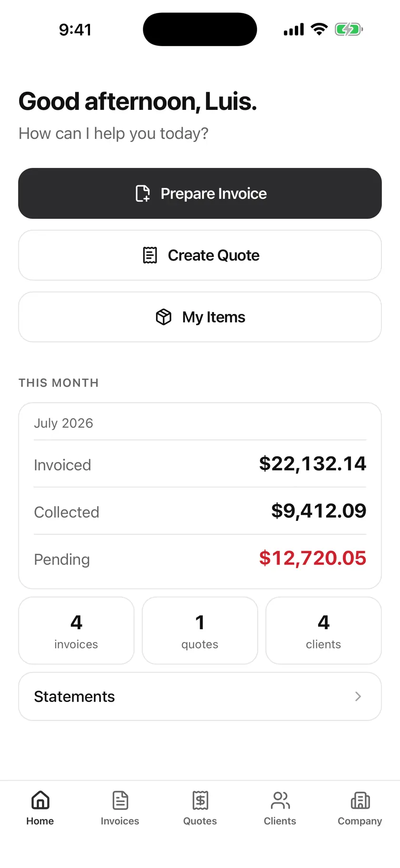The width and height of the screenshot is (400, 868).
Task: Open the My Items button
Action: point(200,317)
